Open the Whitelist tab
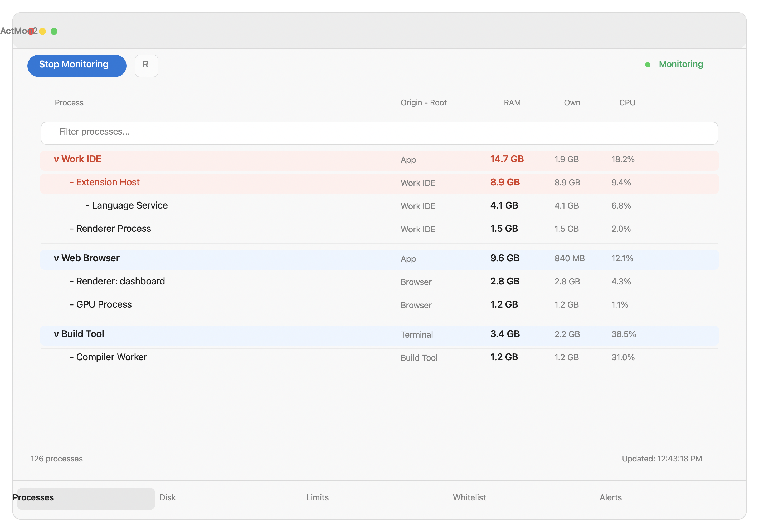Screen dimensions: 759x532 pyautogui.click(x=469, y=498)
